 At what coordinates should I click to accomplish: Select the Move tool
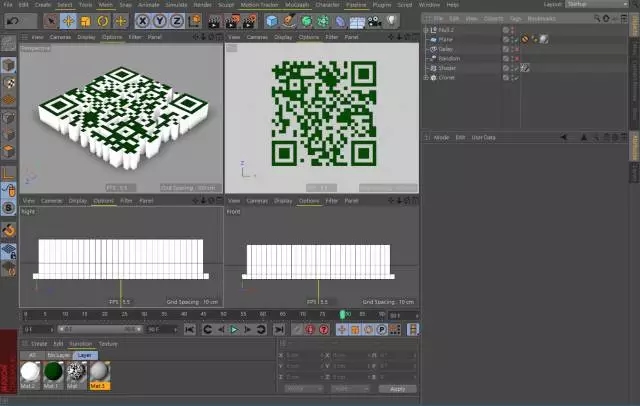67,20
